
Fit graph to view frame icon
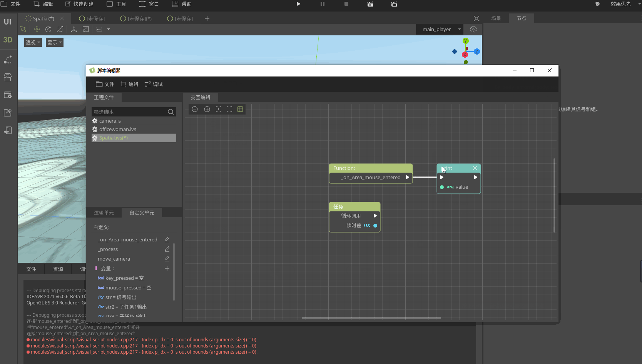point(229,109)
